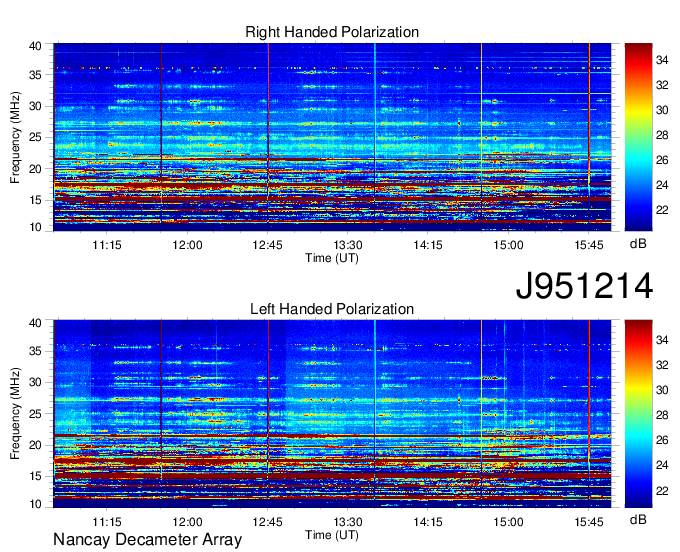The height and width of the screenshot is (552, 680).
Task: Click the "15" frequency tick of the Right Handed plot
Action: point(36,200)
